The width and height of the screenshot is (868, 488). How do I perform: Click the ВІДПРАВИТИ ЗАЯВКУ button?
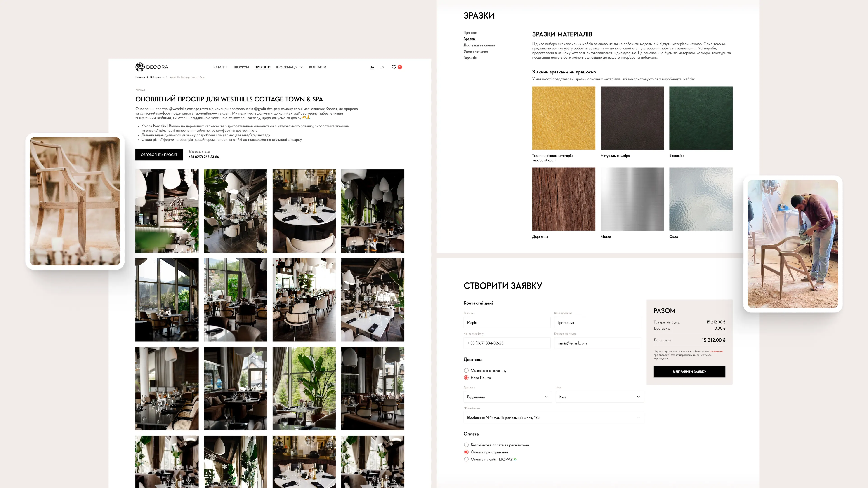tap(689, 371)
